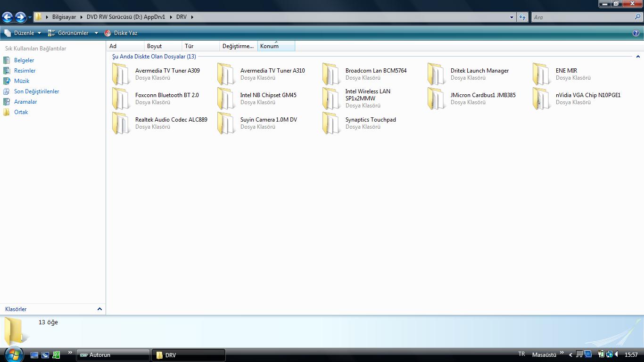Click the 15:57 clock
644x362 pixels.
(x=631, y=355)
